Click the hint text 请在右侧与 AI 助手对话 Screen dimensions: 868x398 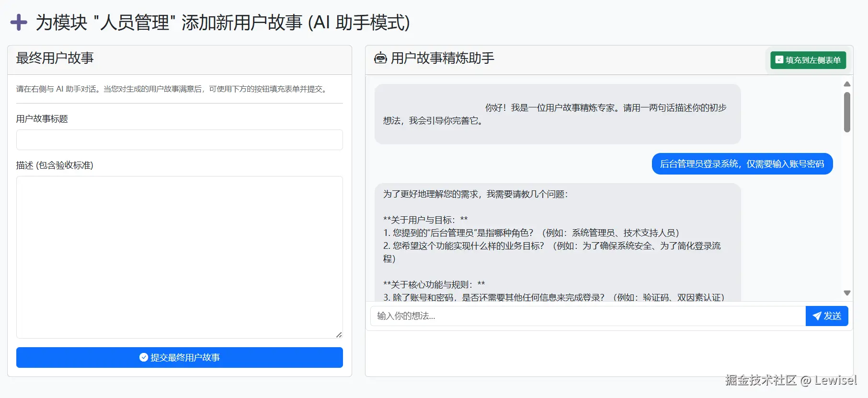click(x=172, y=89)
